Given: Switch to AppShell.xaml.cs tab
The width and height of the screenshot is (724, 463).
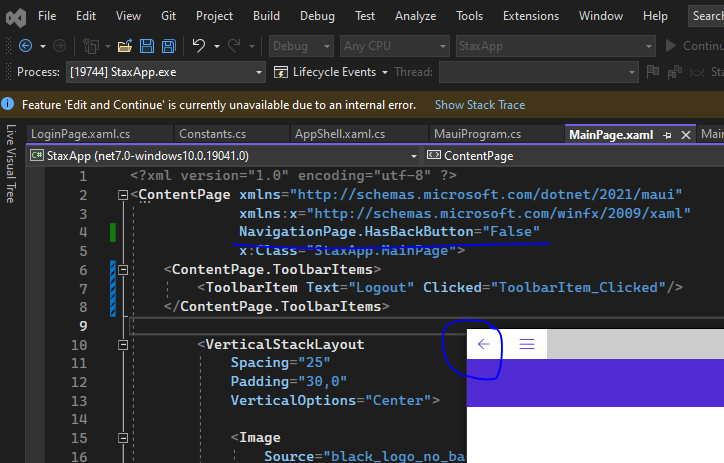Looking at the screenshot, I should point(359,134).
